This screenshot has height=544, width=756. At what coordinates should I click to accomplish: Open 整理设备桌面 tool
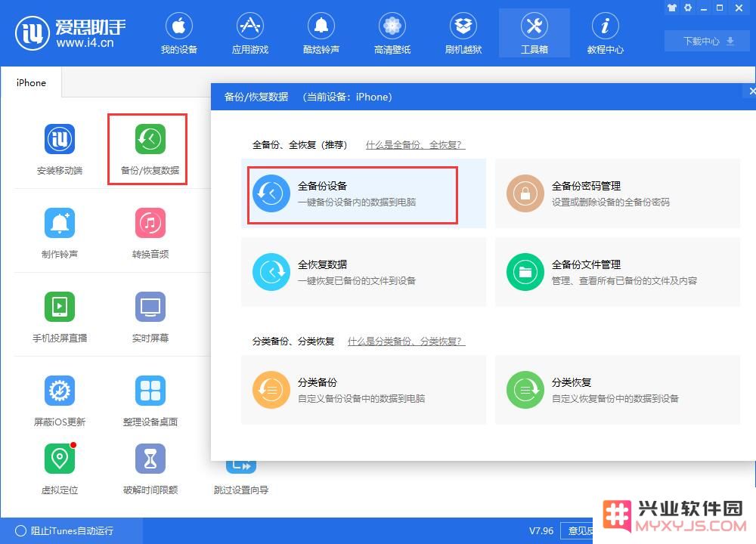click(150, 401)
